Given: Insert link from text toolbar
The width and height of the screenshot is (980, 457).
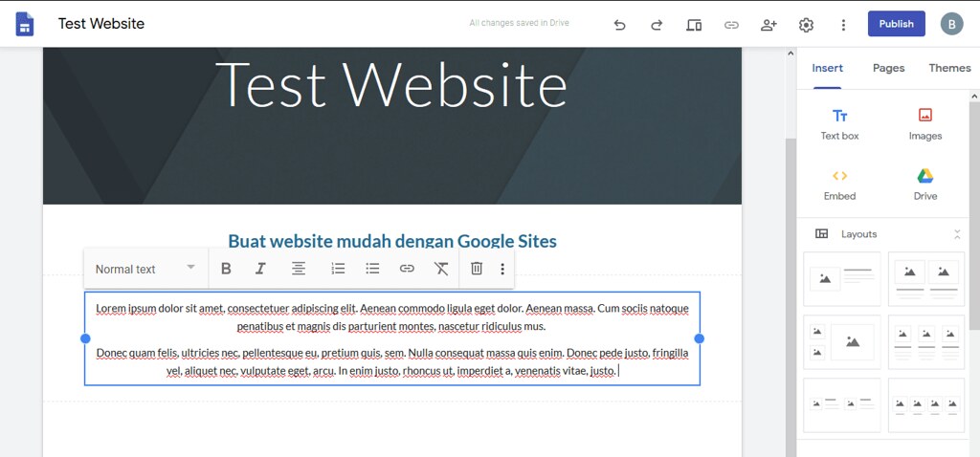Looking at the screenshot, I should coord(407,269).
